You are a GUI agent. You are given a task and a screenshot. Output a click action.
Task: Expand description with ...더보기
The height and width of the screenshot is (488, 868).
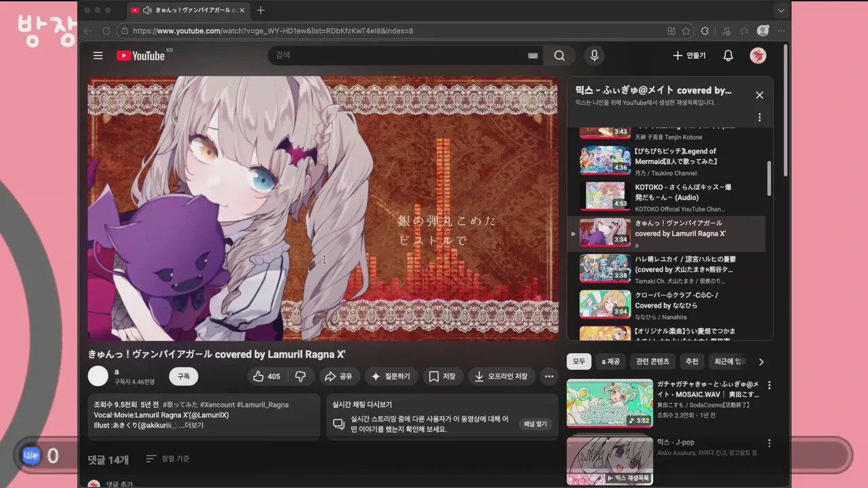(191, 425)
